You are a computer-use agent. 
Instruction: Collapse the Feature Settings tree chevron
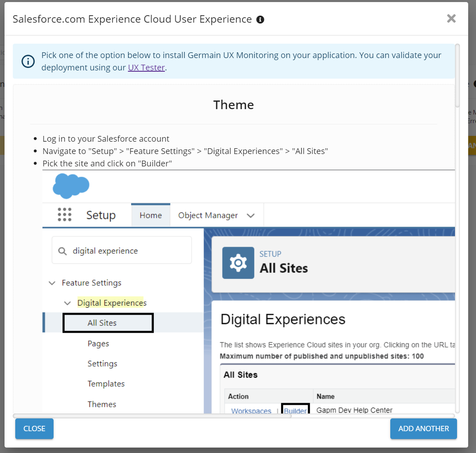pyautogui.click(x=52, y=283)
